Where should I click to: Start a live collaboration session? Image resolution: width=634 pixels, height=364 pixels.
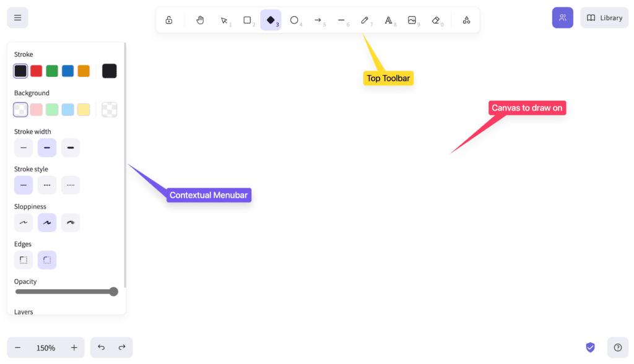tap(562, 17)
